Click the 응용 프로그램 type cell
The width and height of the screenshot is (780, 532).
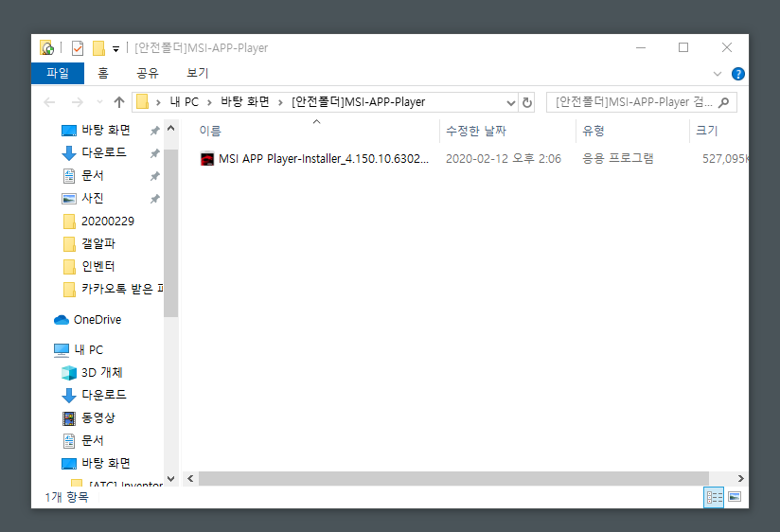click(618, 159)
